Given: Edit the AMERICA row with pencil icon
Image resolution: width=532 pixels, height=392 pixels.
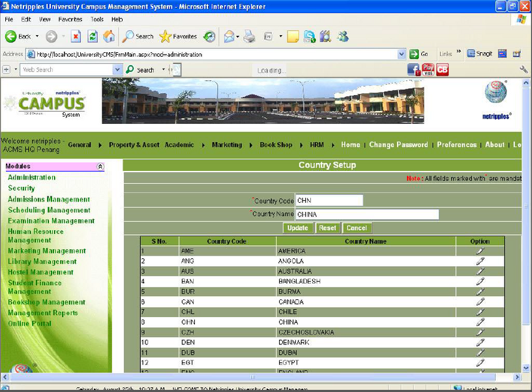Looking at the screenshot, I should (x=480, y=251).
